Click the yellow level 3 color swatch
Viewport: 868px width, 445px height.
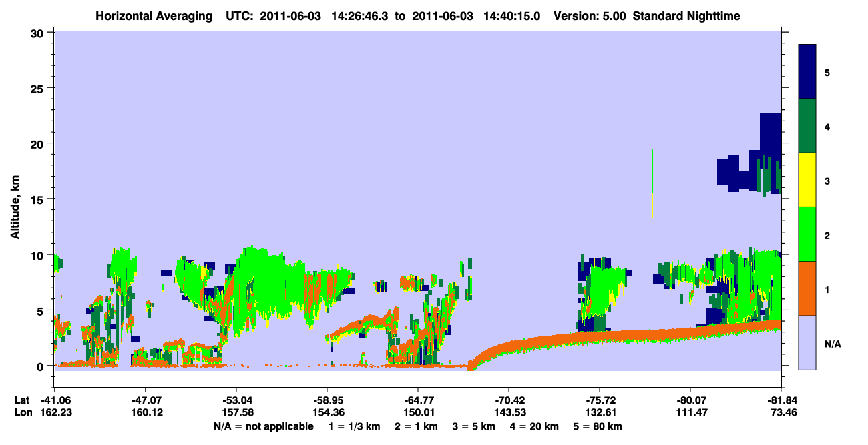(x=807, y=180)
